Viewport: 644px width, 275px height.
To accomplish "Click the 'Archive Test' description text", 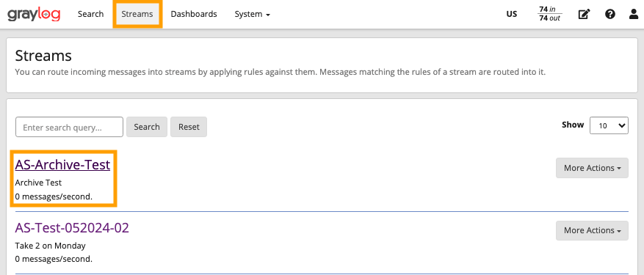I will [x=38, y=183].
